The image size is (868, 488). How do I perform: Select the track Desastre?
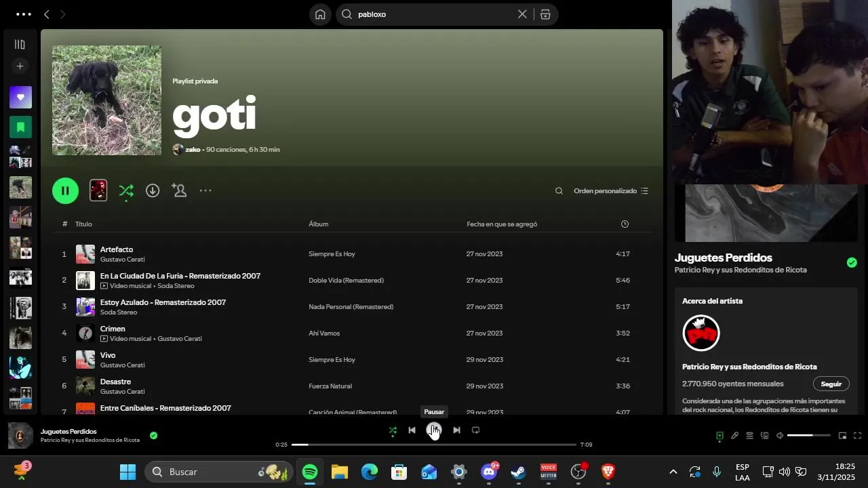pyautogui.click(x=115, y=382)
